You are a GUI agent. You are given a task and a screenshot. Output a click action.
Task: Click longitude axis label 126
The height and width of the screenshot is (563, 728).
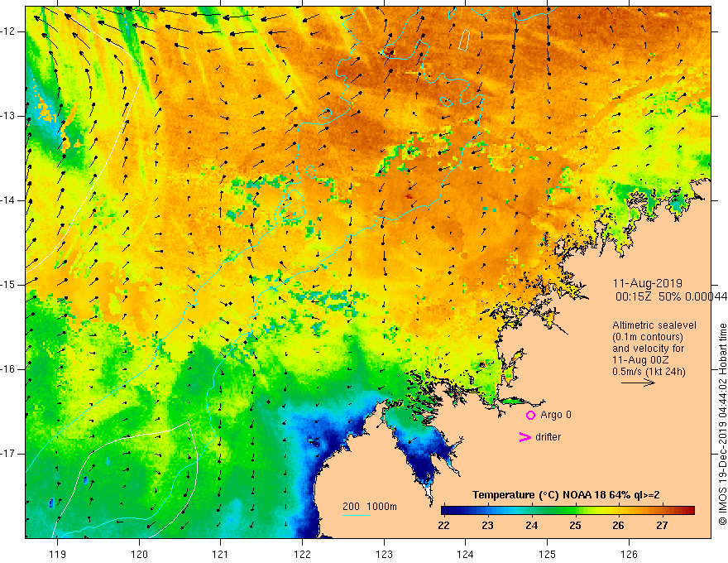point(629,554)
